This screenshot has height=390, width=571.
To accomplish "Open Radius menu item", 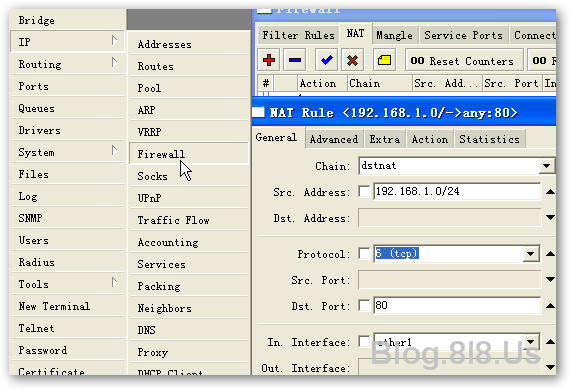I will tap(68, 262).
